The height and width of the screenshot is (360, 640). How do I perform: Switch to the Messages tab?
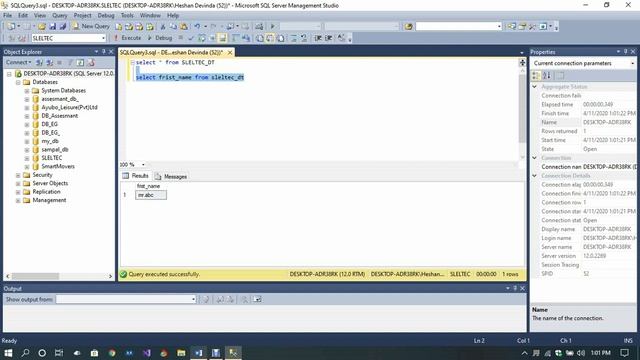point(171,176)
